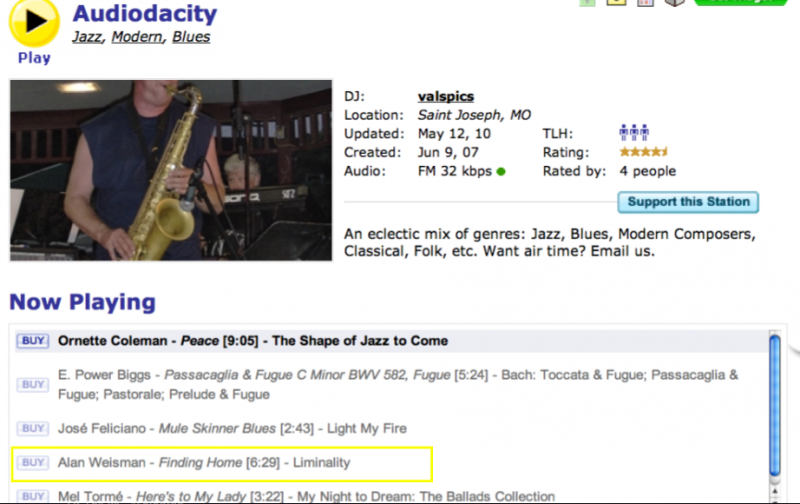Click BUY icon for Alan Weisman track

pos(33,462)
